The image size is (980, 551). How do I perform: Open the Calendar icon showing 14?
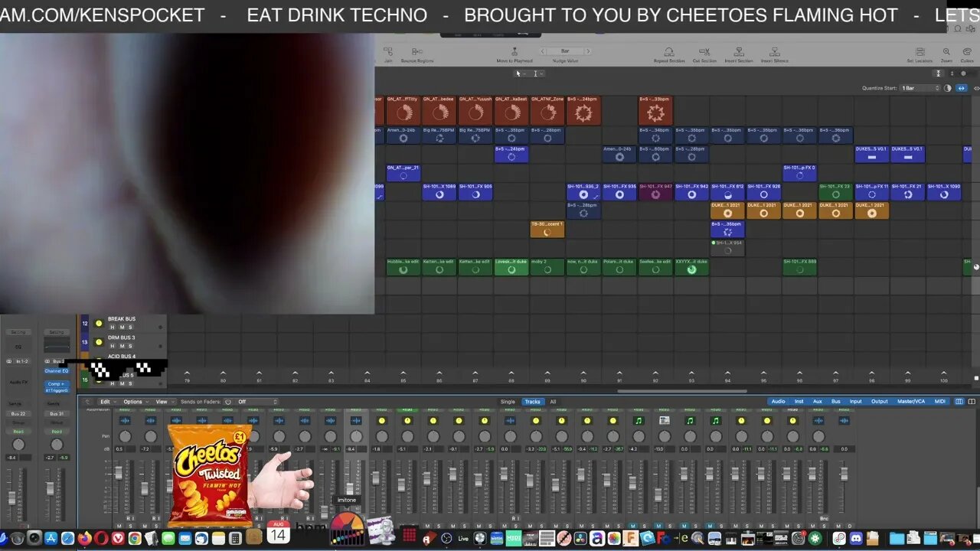(x=277, y=533)
